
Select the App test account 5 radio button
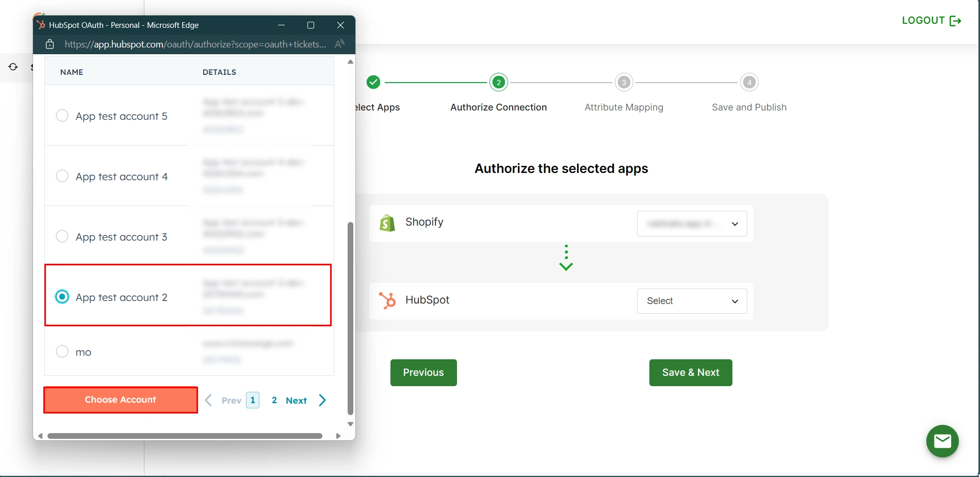(x=62, y=115)
